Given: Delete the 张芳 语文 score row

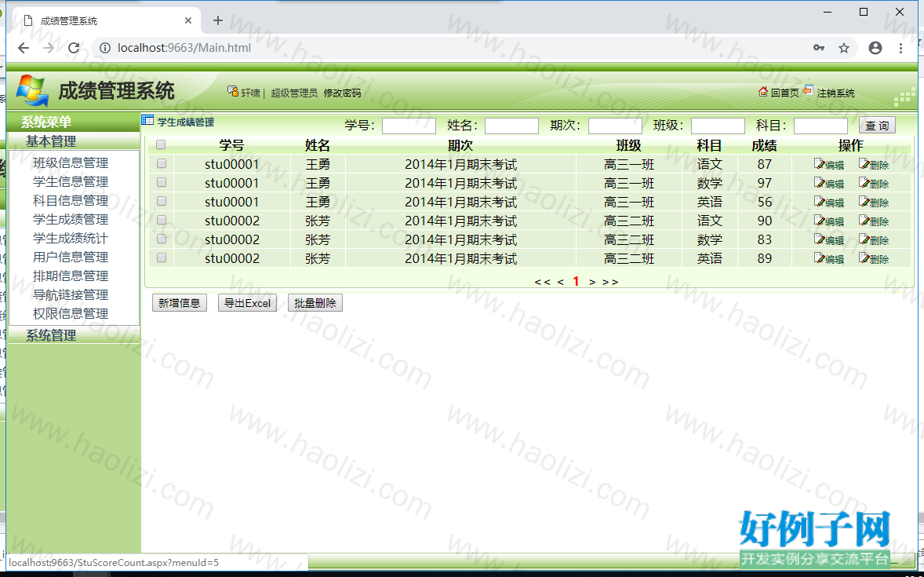Looking at the screenshot, I should [873, 221].
